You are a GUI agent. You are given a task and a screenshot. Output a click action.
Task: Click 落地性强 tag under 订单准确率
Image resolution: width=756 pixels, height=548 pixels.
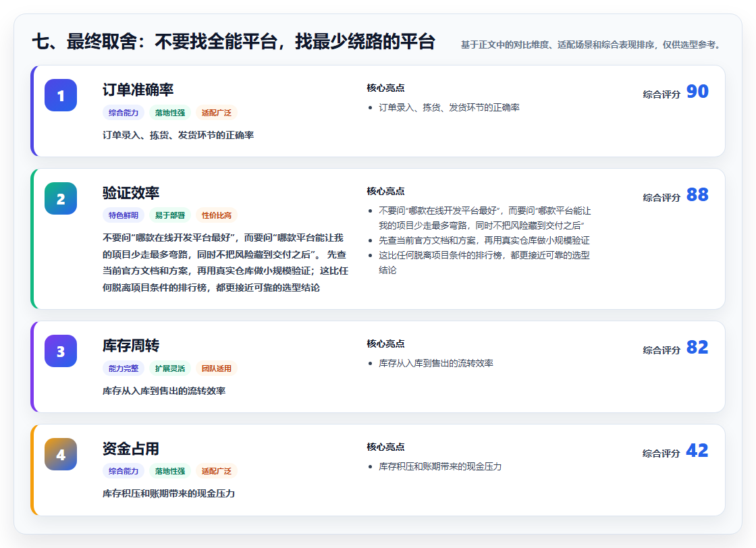point(170,113)
